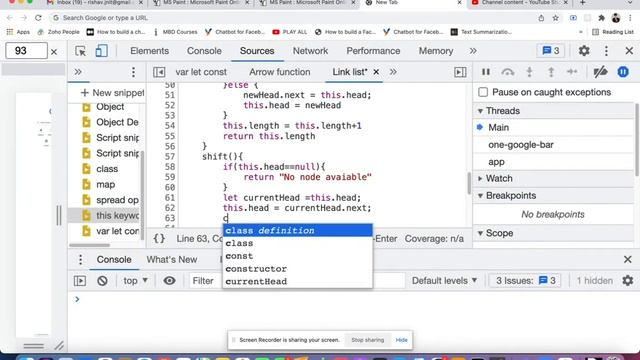Screen dimensions: 640x360
Task: Open navigator three-dot menu
Action: 133,72
